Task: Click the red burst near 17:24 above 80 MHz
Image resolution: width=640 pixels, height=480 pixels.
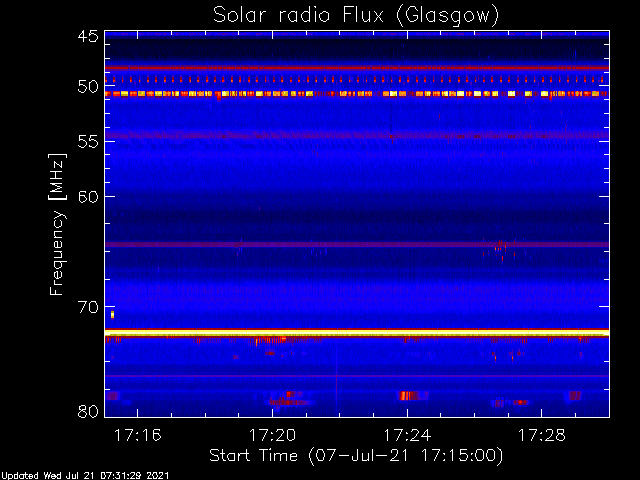Action: (409, 396)
